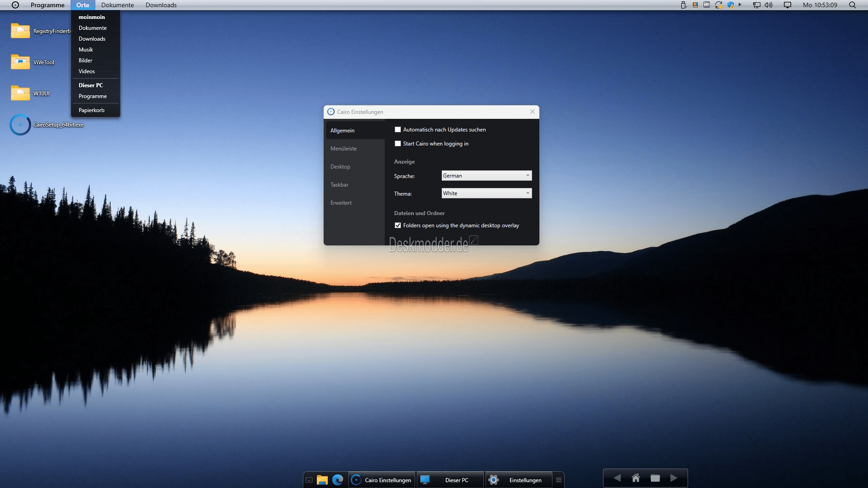Uncheck Folders open using dynamic desktop overlay
Image resolution: width=868 pixels, height=488 pixels.
click(x=398, y=225)
